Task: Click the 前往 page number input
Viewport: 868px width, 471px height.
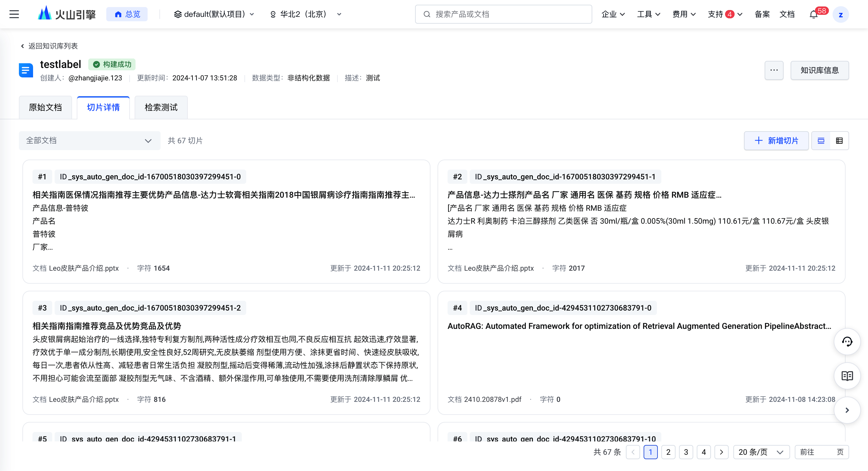Action: tap(821, 452)
